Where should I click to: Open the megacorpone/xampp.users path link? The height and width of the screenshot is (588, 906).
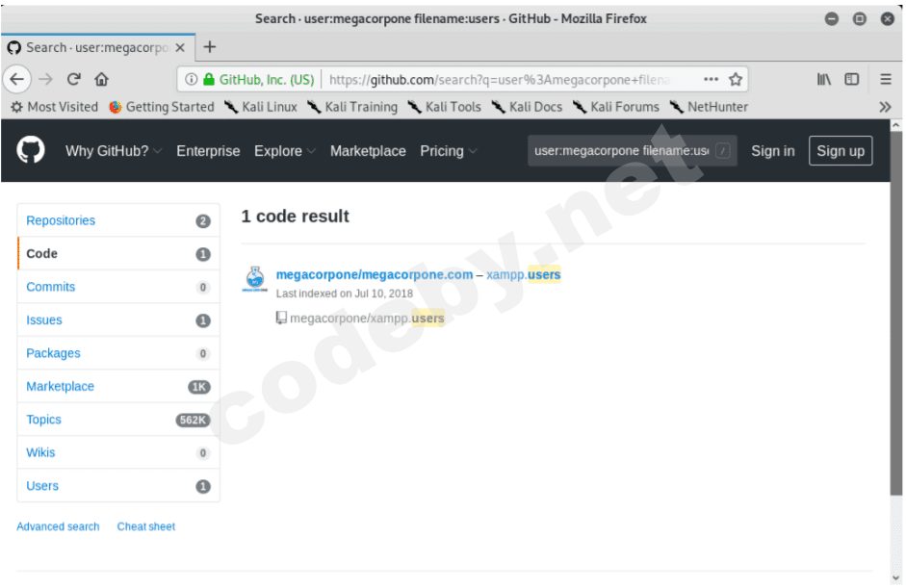[367, 318]
